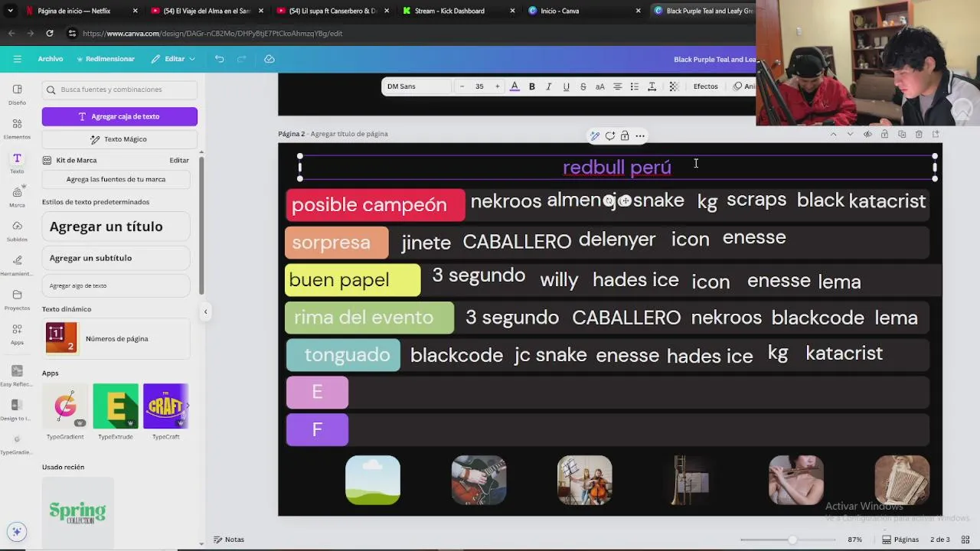Increase font size with plus button
Image resolution: width=980 pixels, height=551 pixels.
[x=497, y=86]
